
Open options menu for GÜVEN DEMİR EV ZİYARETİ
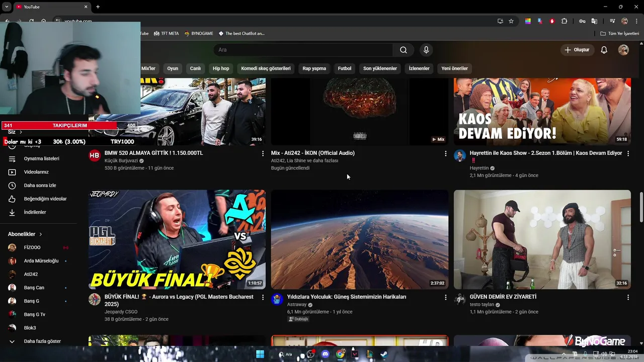(628, 297)
